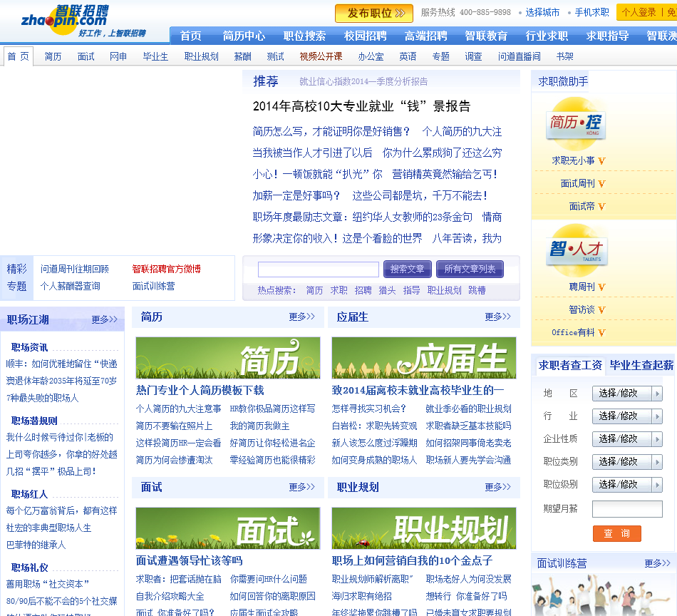Click the 所有文章列表 button
Screen dimensions: 677x616
pos(470,269)
